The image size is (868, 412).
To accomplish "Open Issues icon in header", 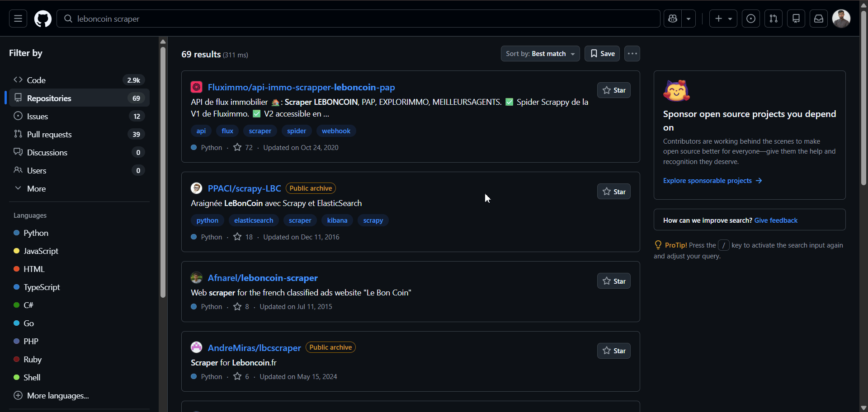I will click(x=751, y=19).
